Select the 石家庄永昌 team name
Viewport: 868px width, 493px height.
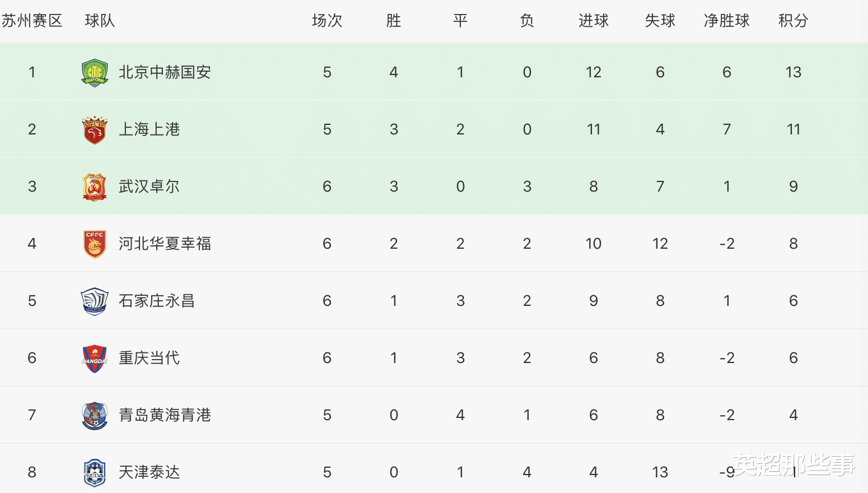pyautogui.click(x=157, y=301)
